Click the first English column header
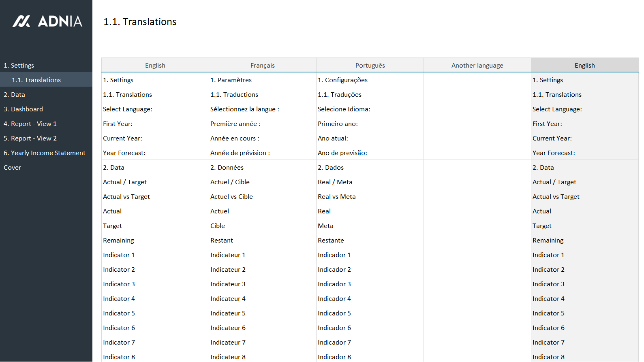 (155, 66)
